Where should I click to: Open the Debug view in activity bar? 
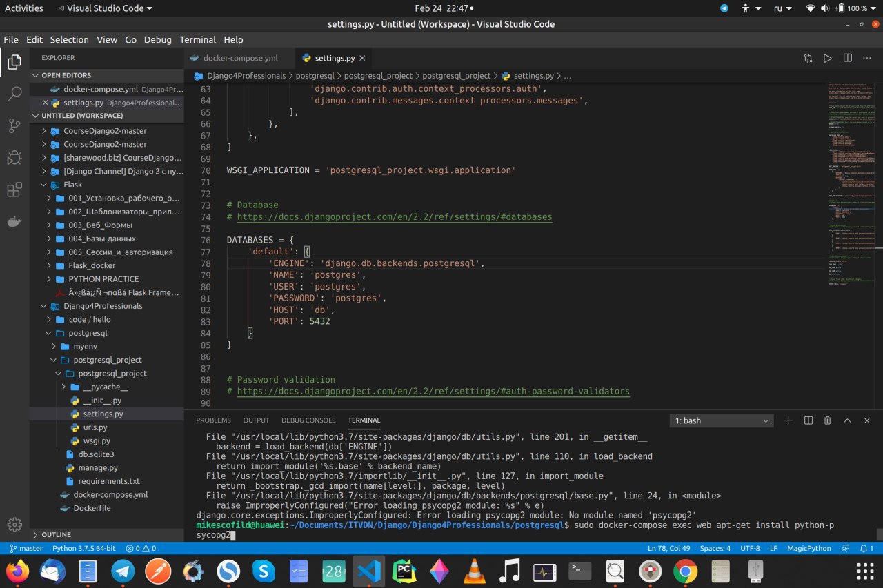tap(14, 158)
